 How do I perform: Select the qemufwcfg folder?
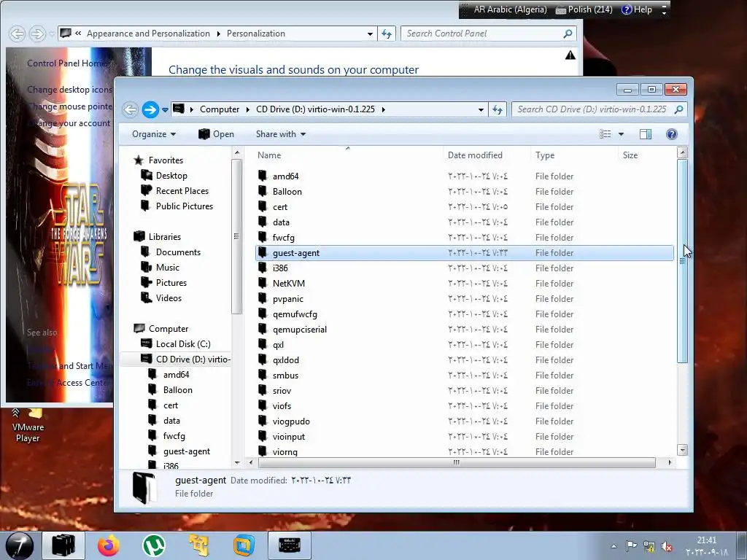(x=465, y=314)
